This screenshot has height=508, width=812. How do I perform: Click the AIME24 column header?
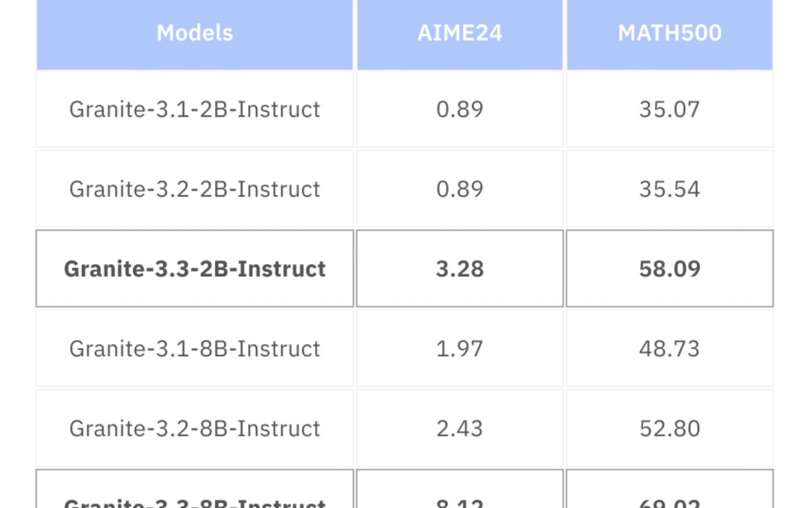pos(460,33)
